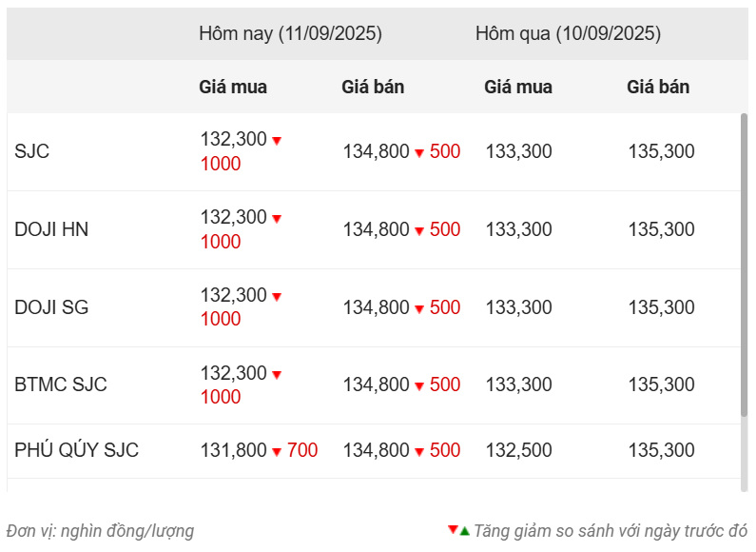The width and height of the screenshot is (756, 552).
Task: Click the SJC row label
Action: coord(31,151)
